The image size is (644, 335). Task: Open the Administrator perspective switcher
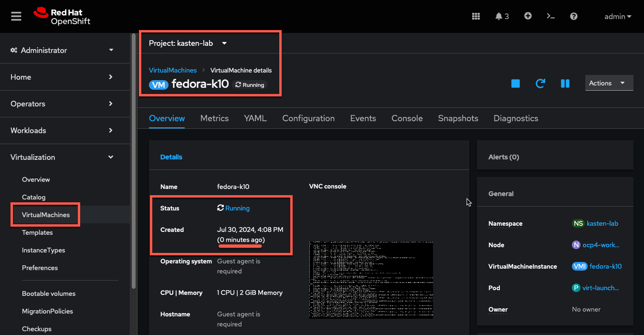pos(63,50)
